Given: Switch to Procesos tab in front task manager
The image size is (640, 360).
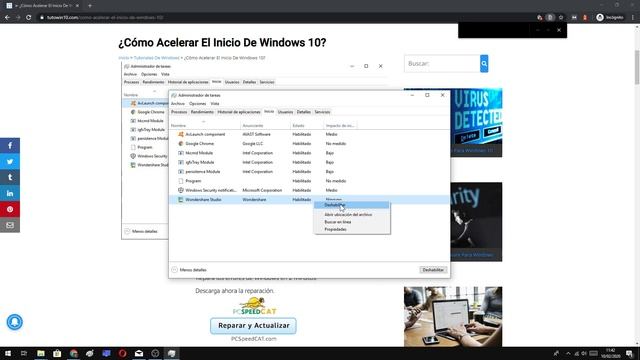Looking at the screenshot, I should 179,112.
